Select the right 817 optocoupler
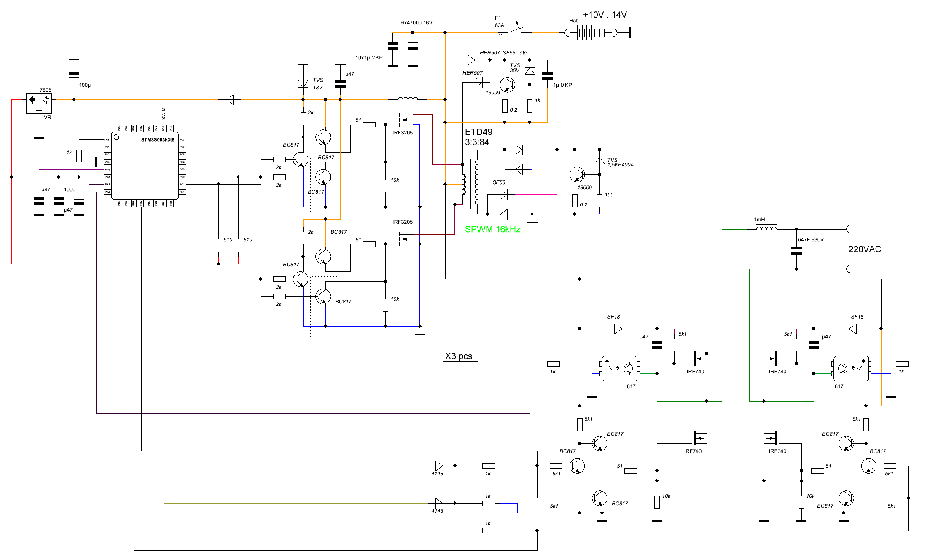 pos(851,369)
